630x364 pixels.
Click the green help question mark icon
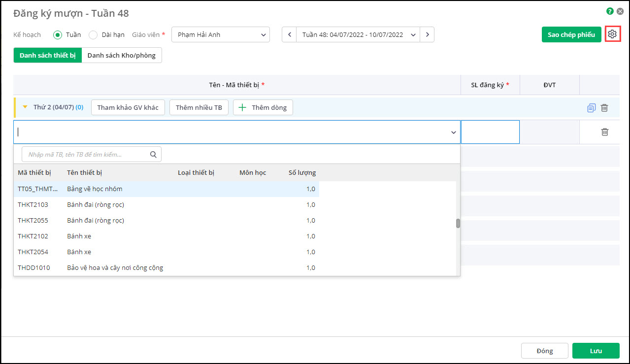pyautogui.click(x=610, y=11)
